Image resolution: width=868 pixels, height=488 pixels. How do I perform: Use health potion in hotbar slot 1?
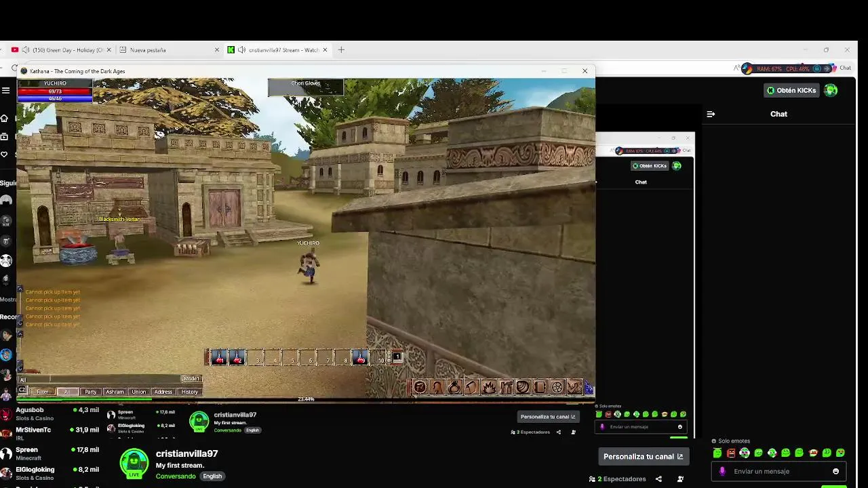(x=219, y=358)
